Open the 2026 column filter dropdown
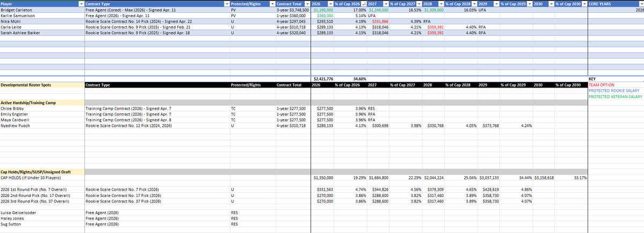The image size is (644, 233). coord(330,4)
